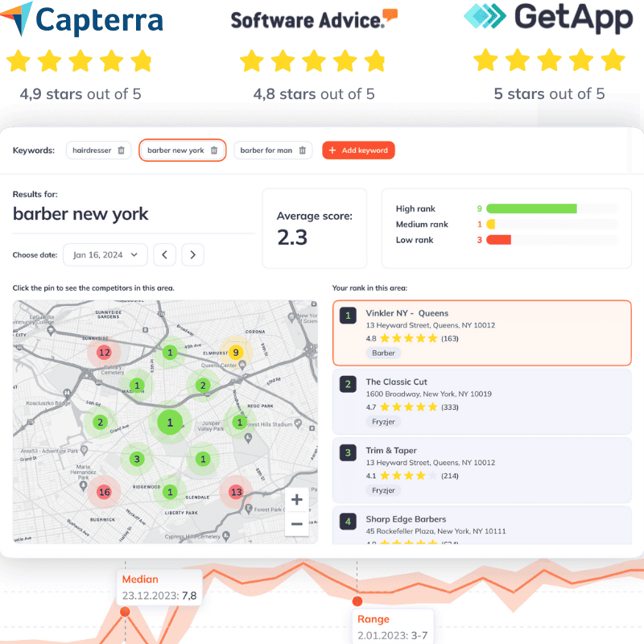Remove barber for man keyword via trash icon
This screenshot has width=644, height=644.
coord(303,151)
